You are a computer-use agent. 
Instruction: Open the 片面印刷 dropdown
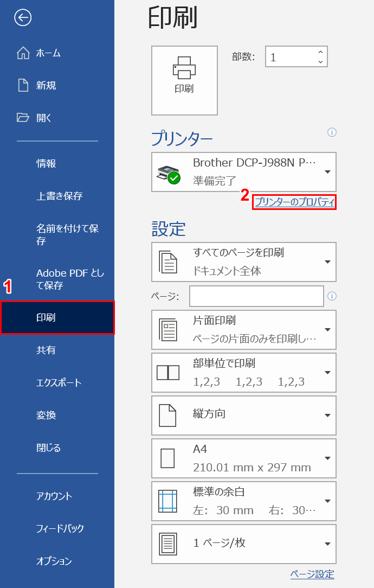pyautogui.click(x=244, y=330)
